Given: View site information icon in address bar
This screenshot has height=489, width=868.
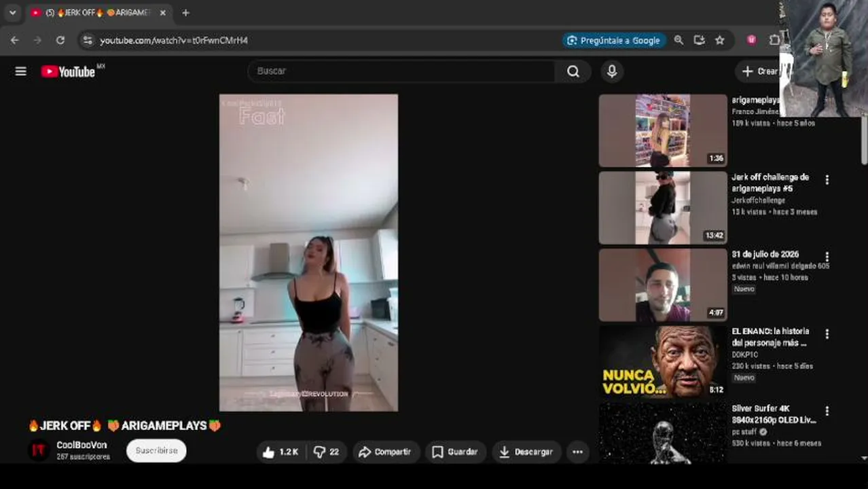Looking at the screenshot, I should tap(86, 40).
